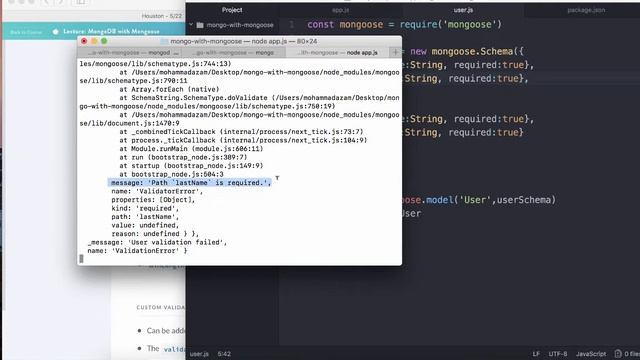Change UTF-8 encoding in status bar

[558, 354]
